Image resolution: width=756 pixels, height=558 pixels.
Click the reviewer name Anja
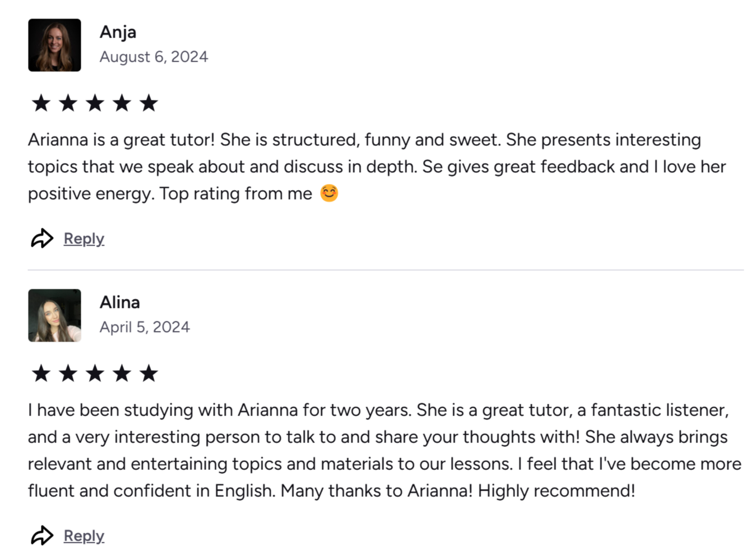118,32
